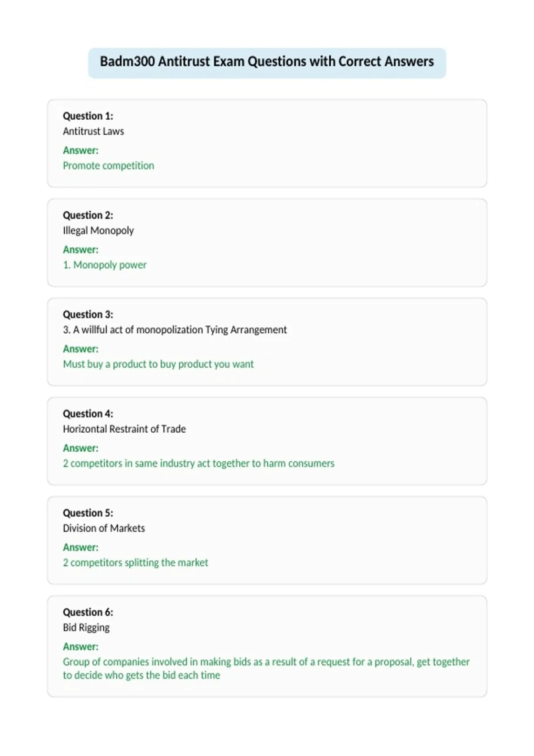Select the Must buy a product answer
The height and width of the screenshot is (756, 534).
pos(158,364)
